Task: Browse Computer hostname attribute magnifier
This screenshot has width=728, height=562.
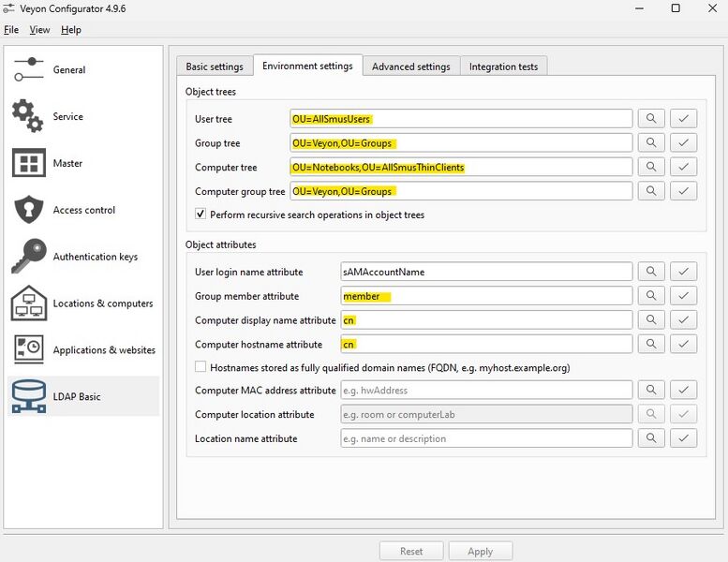Action: pos(651,344)
